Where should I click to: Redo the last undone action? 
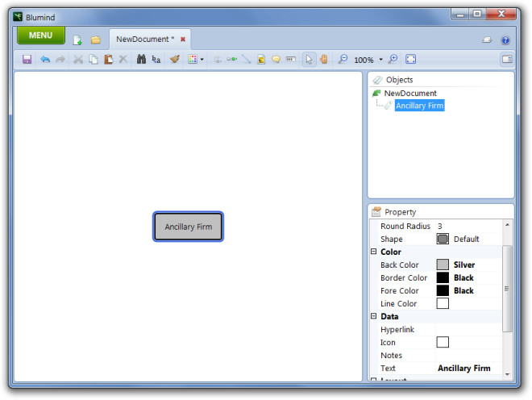[x=60, y=60]
